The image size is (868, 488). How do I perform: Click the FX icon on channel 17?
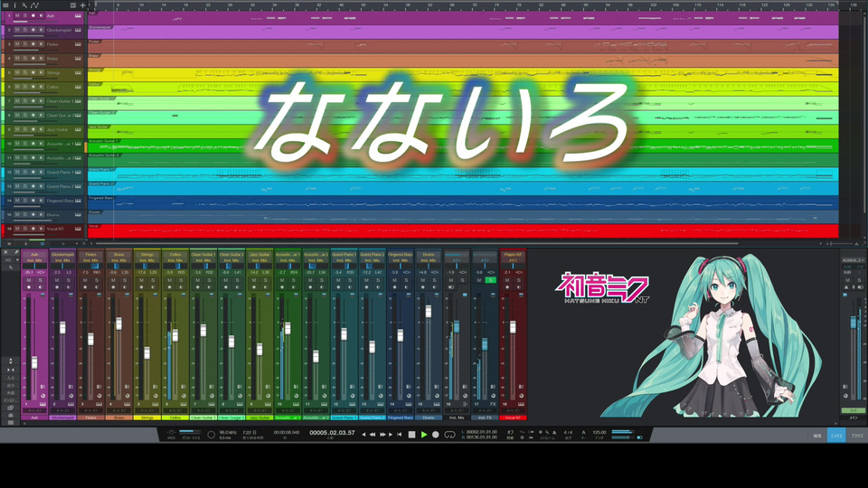pos(494,405)
